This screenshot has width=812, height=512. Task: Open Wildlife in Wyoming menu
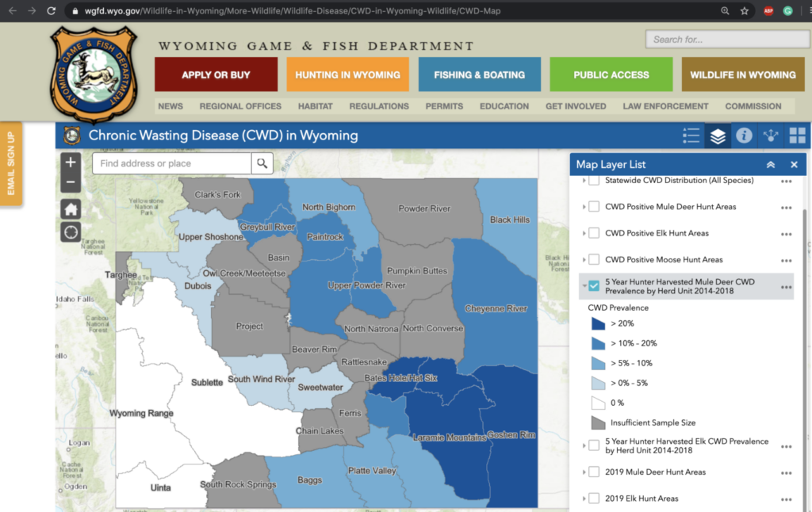click(743, 75)
